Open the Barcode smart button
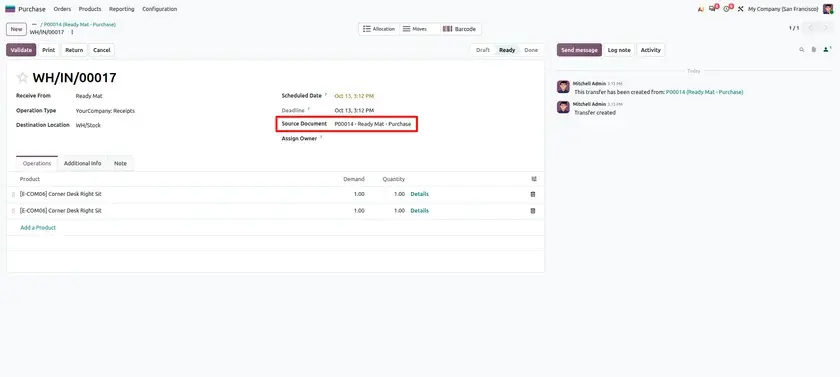Viewport: 840px width, 377px height. 460,29
